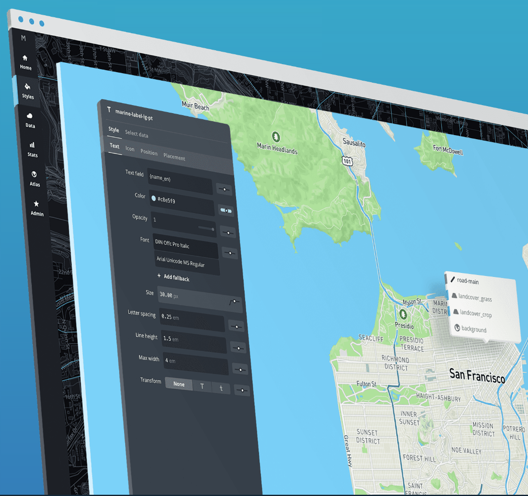The width and height of the screenshot is (528, 496).
Task: Toggle zoom function for Opacity
Action: (228, 232)
